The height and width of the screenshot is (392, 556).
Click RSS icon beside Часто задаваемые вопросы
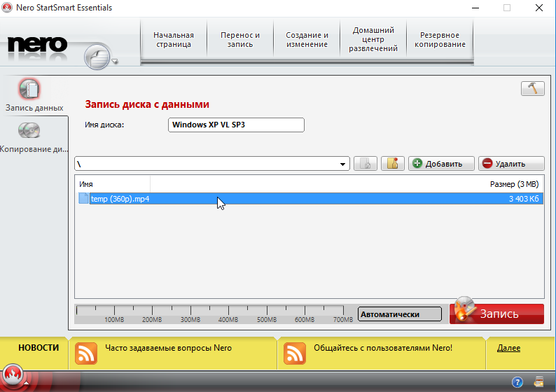(86, 353)
